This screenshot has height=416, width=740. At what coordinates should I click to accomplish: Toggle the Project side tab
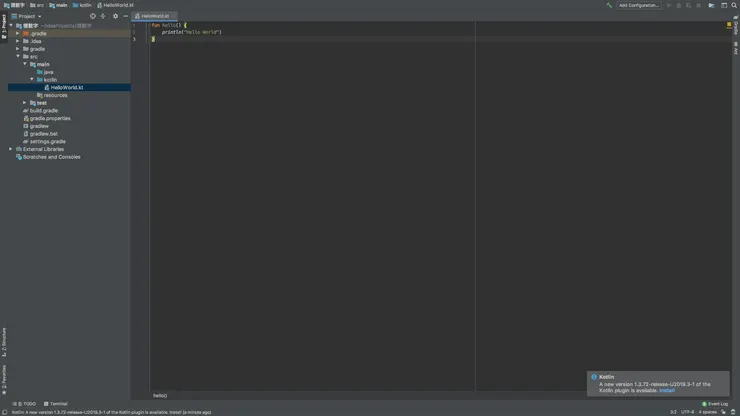pyautogui.click(x=4, y=26)
